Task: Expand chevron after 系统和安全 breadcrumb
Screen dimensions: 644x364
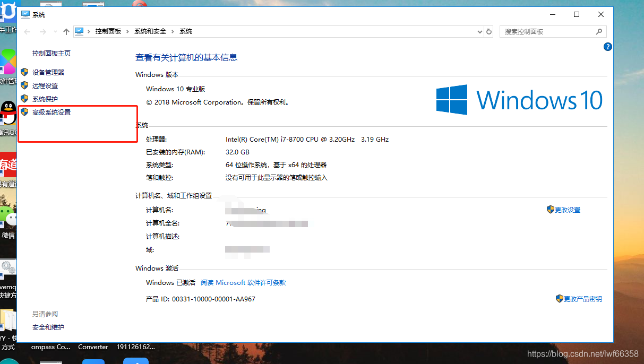Action: (173, 32)
